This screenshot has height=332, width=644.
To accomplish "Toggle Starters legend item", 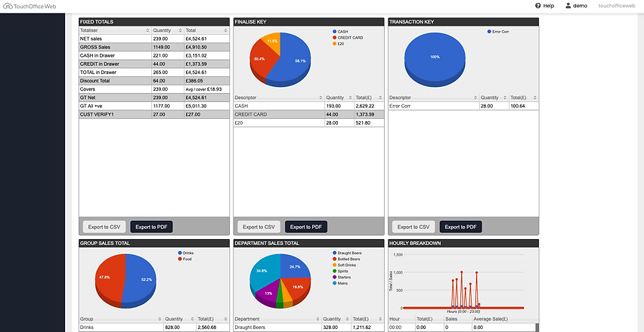I will pyautogui.click(x=342, y=277).
